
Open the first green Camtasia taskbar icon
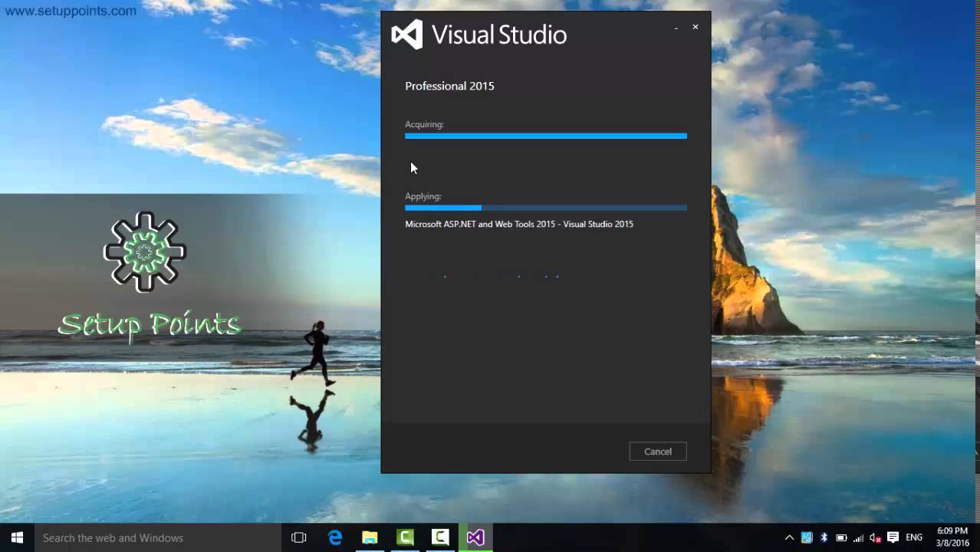coord(405,537)
